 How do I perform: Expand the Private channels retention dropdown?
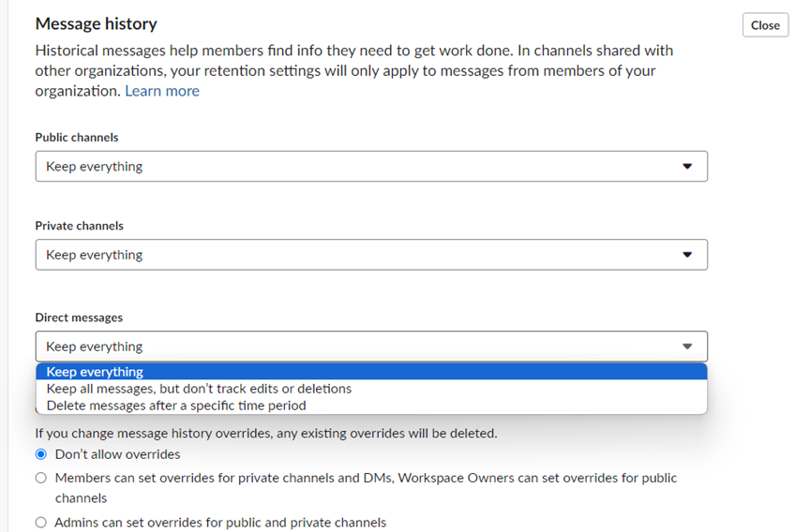click(371, 255)
